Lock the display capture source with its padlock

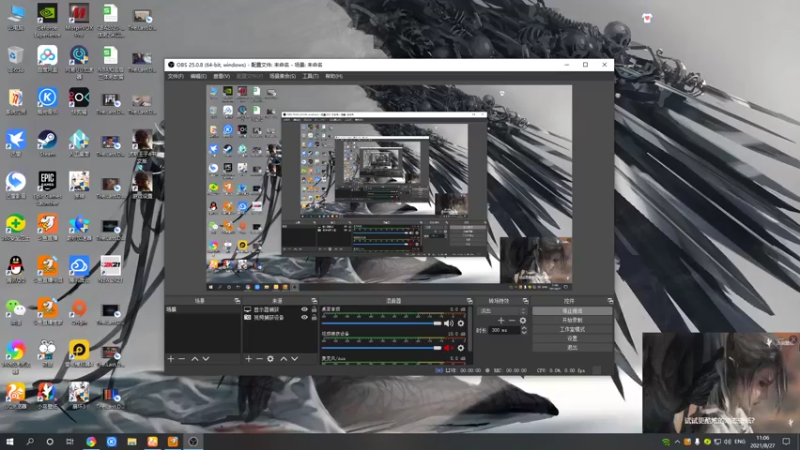314,309
